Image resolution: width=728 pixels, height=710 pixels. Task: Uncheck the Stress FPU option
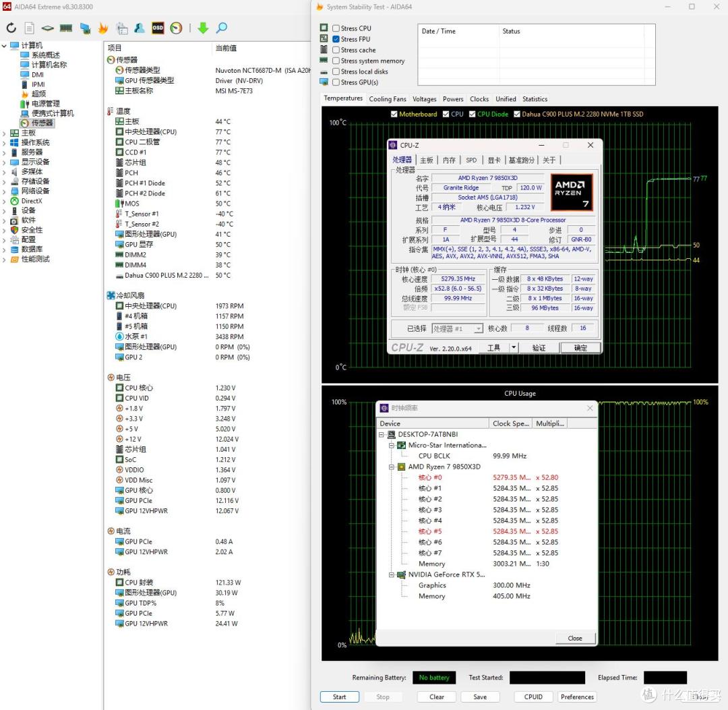tap(336, 39)
